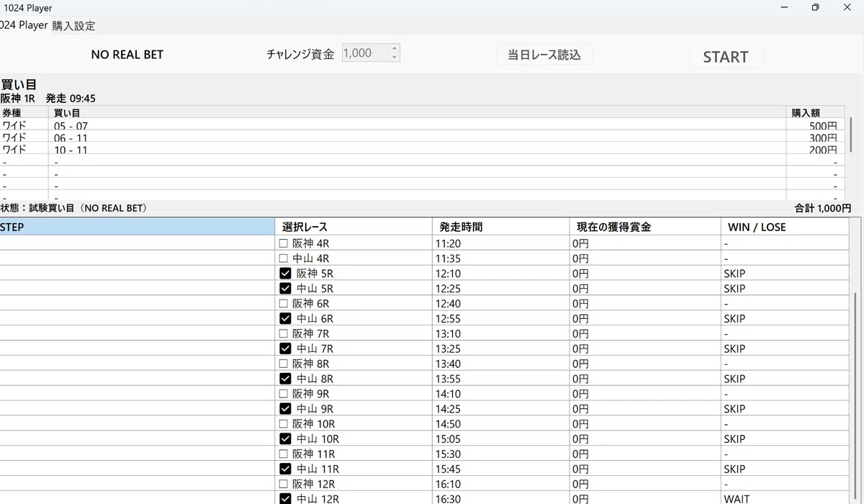
Task: Select the 阪神 8R checkbox
Action: [283, 364]
